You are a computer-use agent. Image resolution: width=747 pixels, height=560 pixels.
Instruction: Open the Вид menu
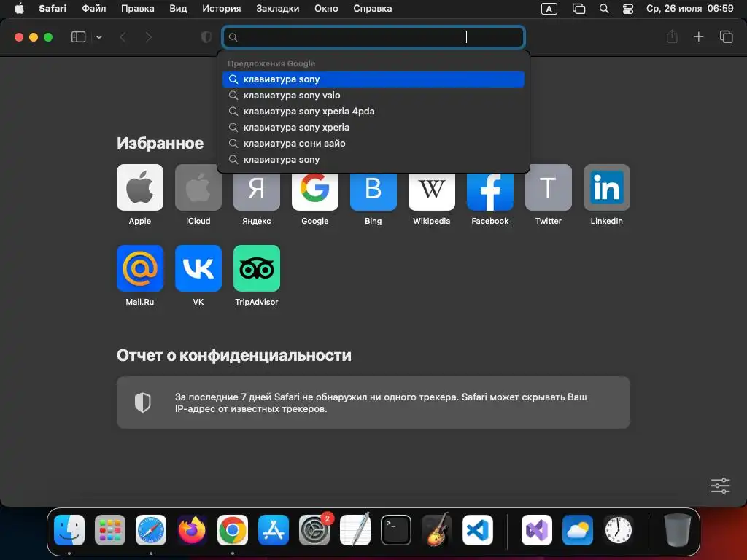pos(178,9)
